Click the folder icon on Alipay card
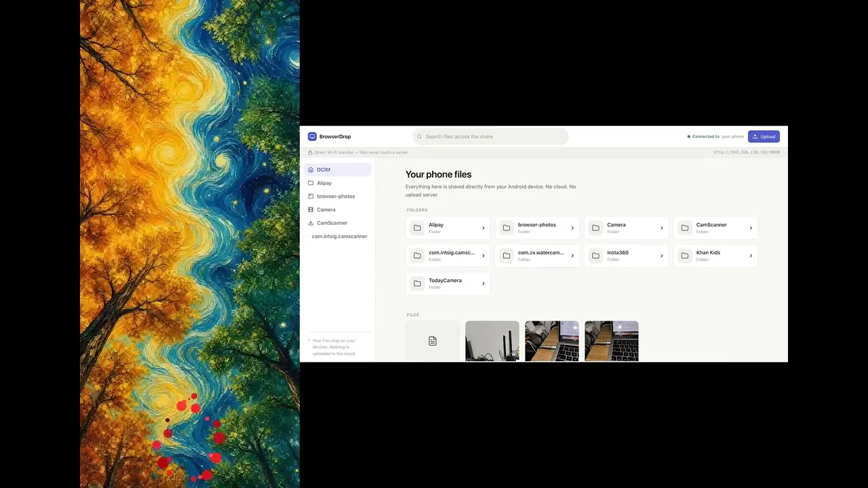 417,228
